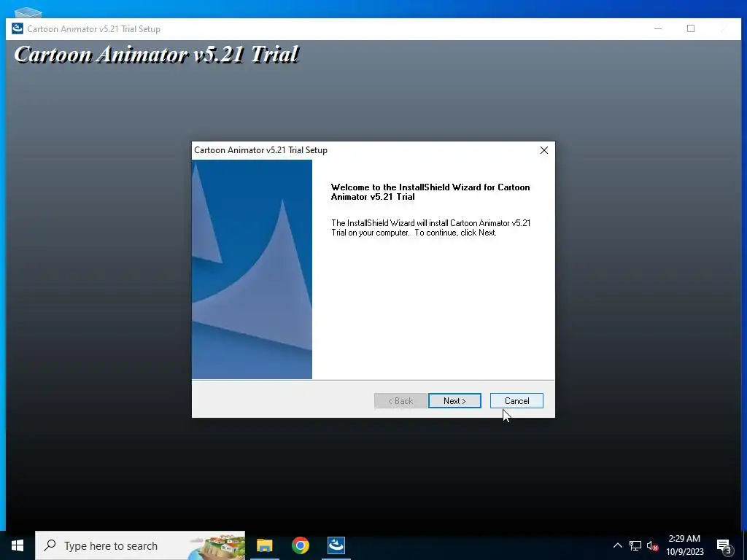The image size is (747, 560).
Task: Launch Google Chrome from the taskbar
Action: pyautogui.click(x=300, y=545)
